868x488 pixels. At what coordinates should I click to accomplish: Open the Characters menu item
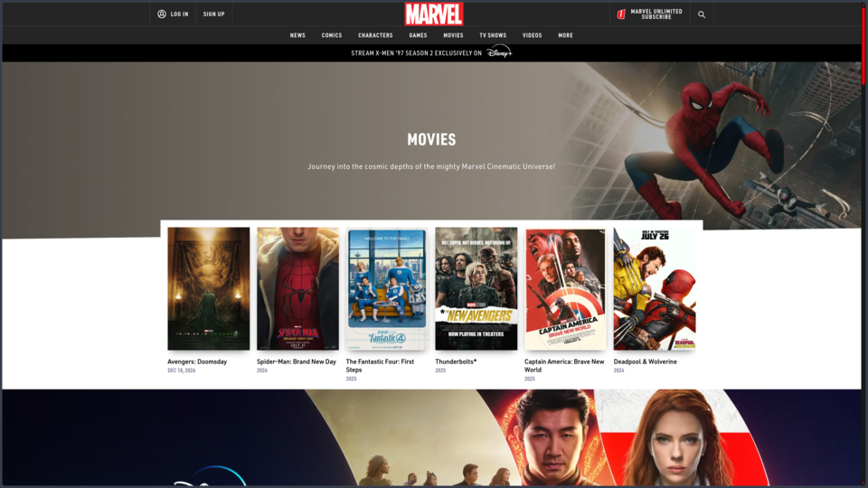pyautogui.click(x=375, y=35)
